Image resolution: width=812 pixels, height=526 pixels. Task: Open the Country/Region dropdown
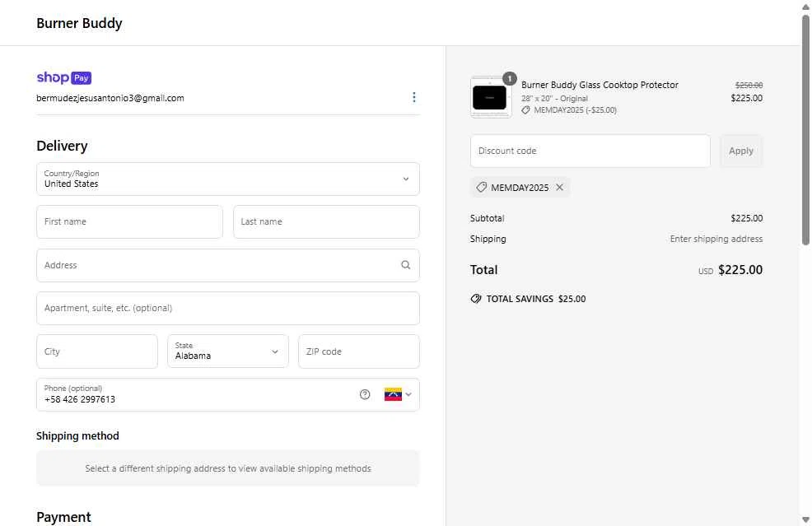coord(228,179)
